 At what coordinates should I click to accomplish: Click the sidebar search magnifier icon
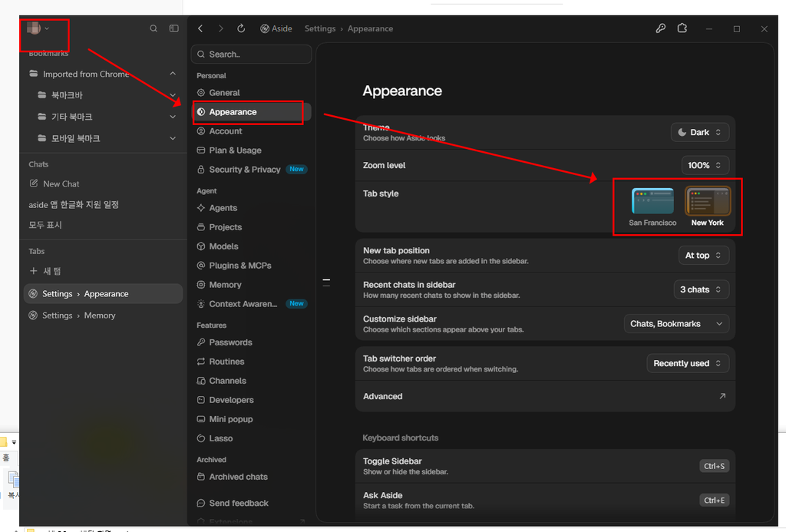154,28
